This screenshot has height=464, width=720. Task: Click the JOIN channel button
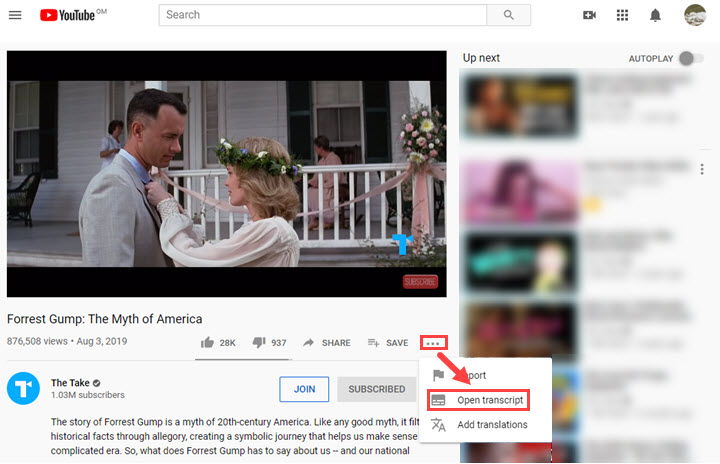pos(304,389)
